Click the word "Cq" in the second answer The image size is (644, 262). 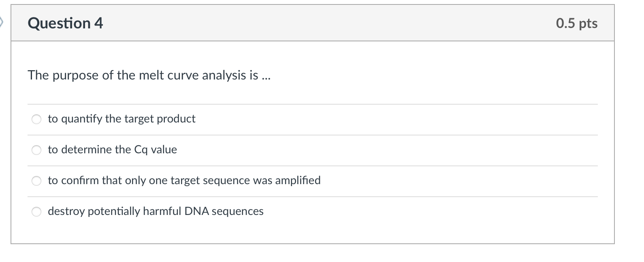click(141, 150)
